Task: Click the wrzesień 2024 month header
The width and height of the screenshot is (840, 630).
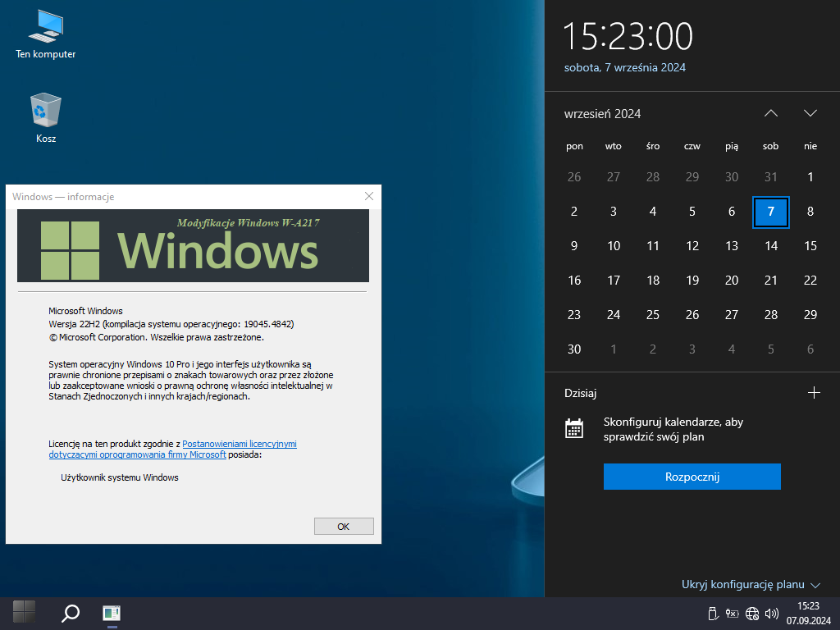Action: point(603,114)
